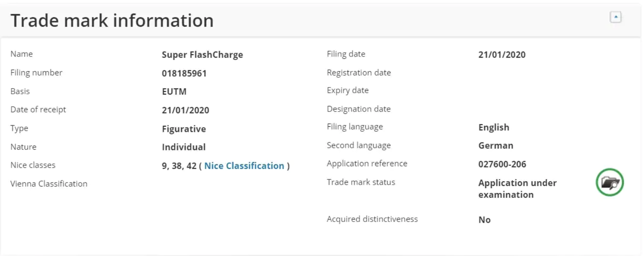Click the Trade mark information heading
644x256 pixels.
tap(112, 21)
